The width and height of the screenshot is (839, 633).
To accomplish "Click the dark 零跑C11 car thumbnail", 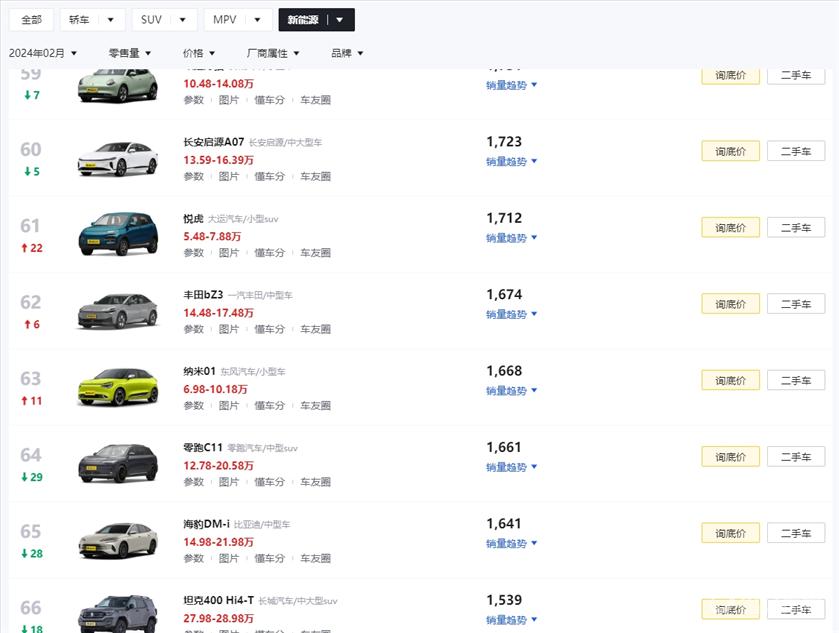I will pos(118,463).
